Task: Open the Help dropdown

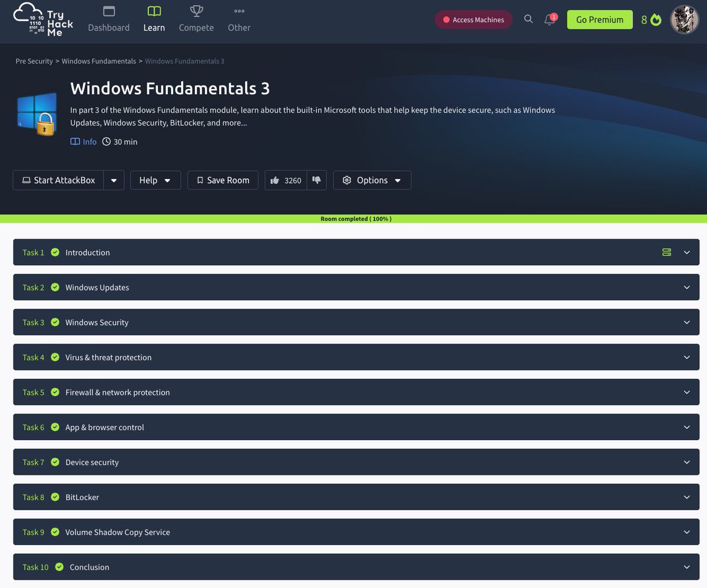Action: tap(156, 180)
